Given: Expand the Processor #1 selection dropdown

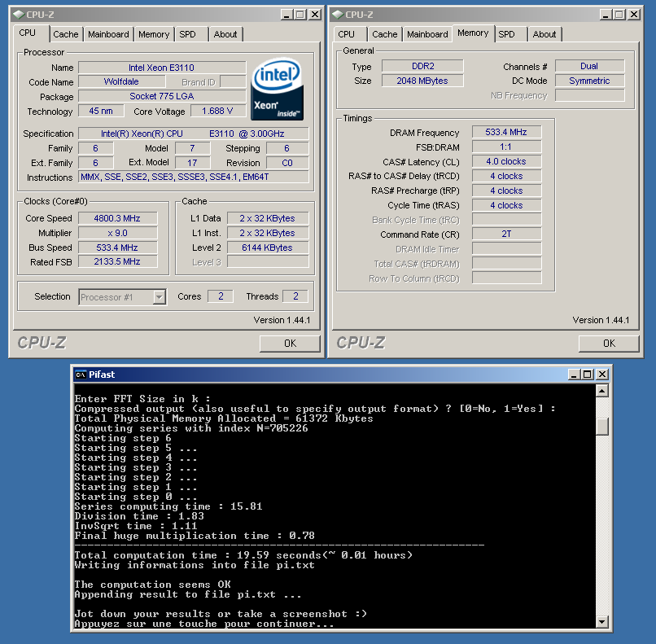Looking at the screenshot, I should coord(159,297).
